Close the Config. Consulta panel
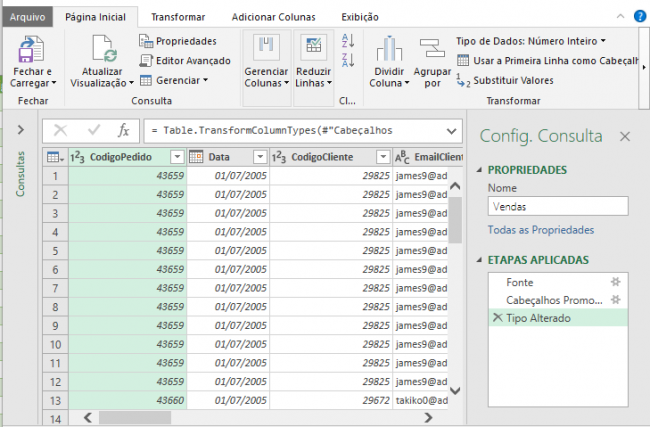The image size is (650, 427). (625, 137)
